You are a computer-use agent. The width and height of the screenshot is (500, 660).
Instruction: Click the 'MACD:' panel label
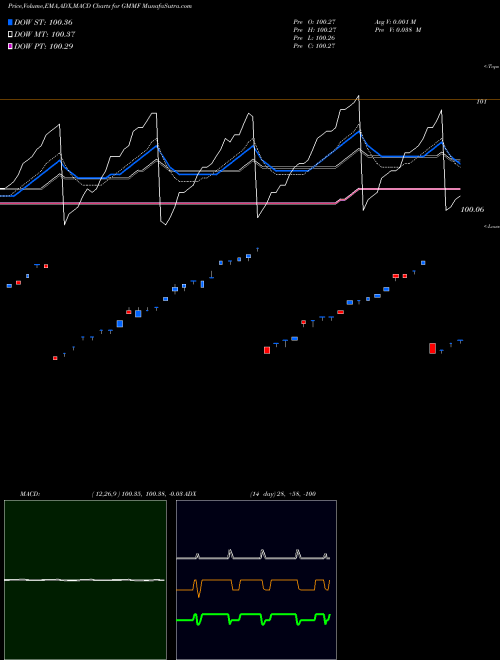[30, 493]
